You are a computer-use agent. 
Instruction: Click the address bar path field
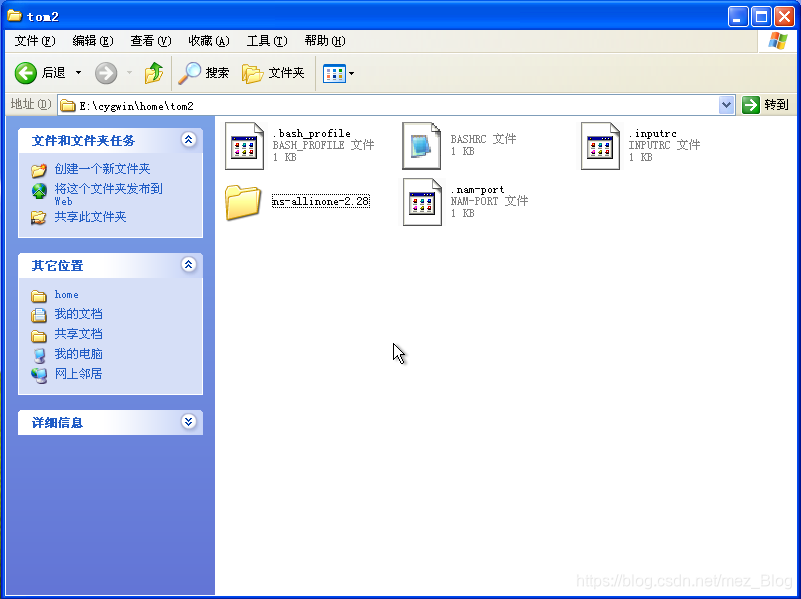(x=388, y=106)
